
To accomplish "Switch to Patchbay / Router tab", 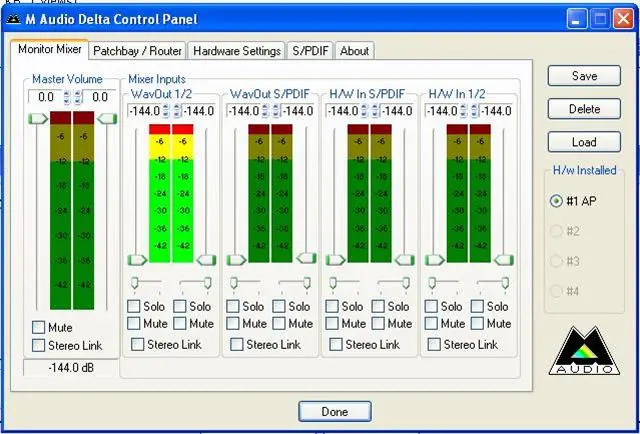I will pos(137,51).
